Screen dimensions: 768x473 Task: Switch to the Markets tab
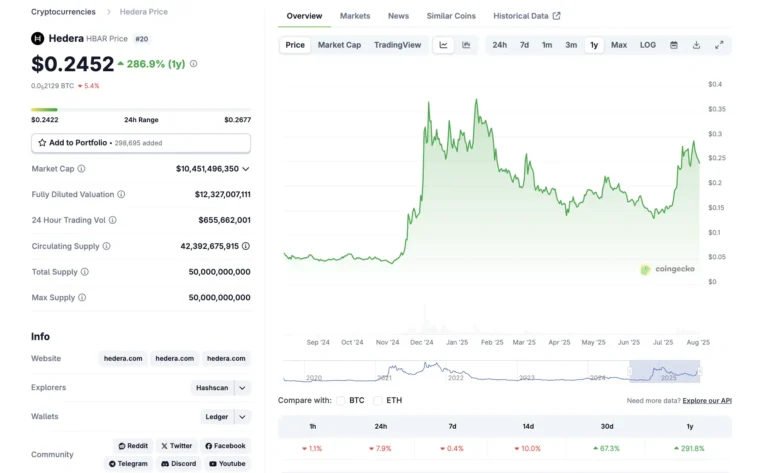pos(354,16)
